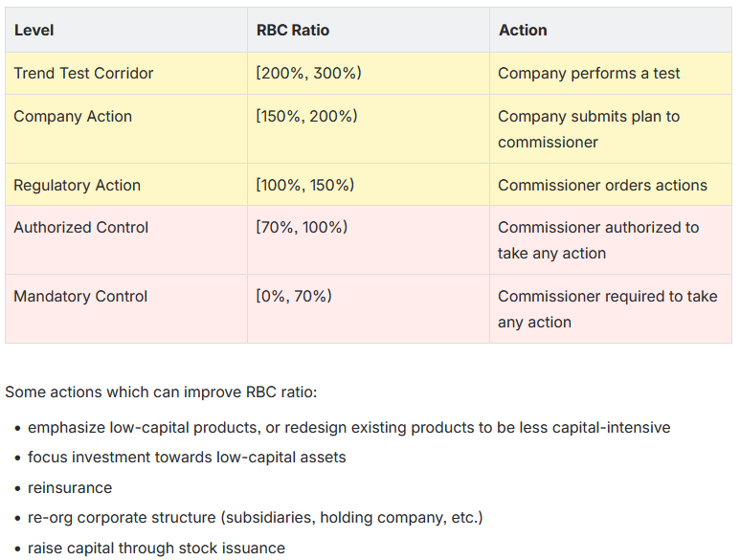Click the reinsurance bullet item
Viewport: 740px width, 560px height.
pyautogui.click(x=70, y=487)
